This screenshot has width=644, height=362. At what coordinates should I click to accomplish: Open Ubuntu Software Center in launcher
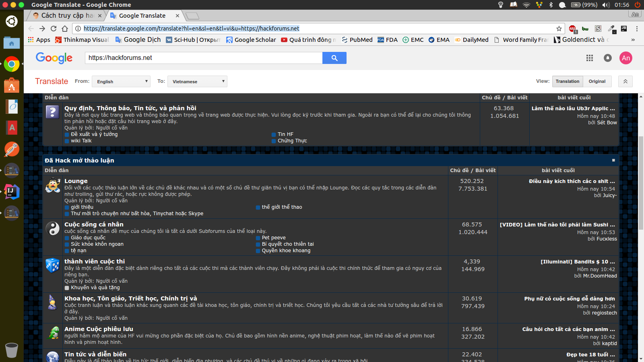pos(12,86)
